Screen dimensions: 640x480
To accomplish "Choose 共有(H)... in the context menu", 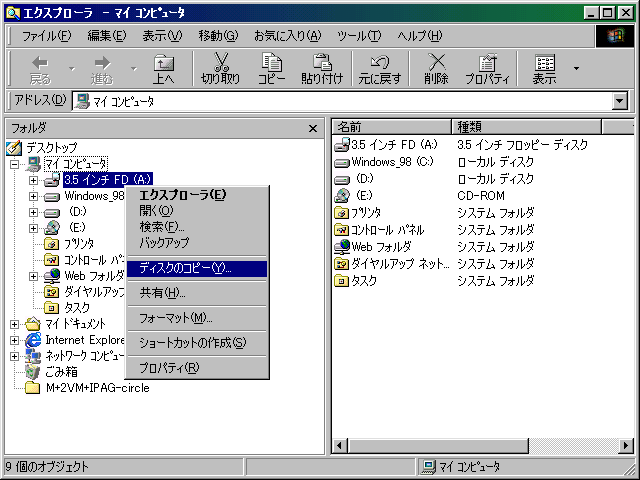I will tap(197, 293).
